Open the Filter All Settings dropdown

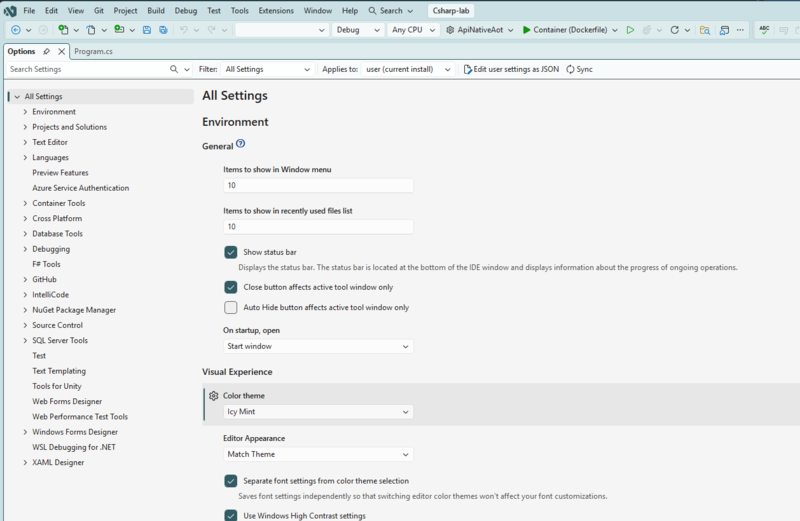point(268,69)
